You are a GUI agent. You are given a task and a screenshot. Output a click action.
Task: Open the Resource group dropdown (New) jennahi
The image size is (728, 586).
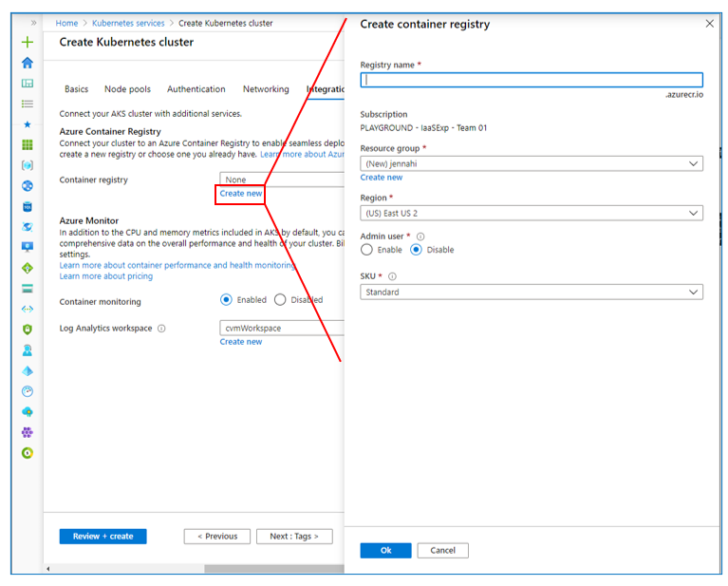[532, 163]
